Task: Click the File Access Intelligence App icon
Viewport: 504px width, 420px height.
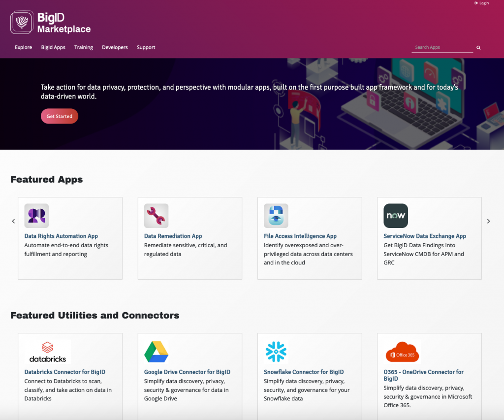Action: tap(276, 215)
